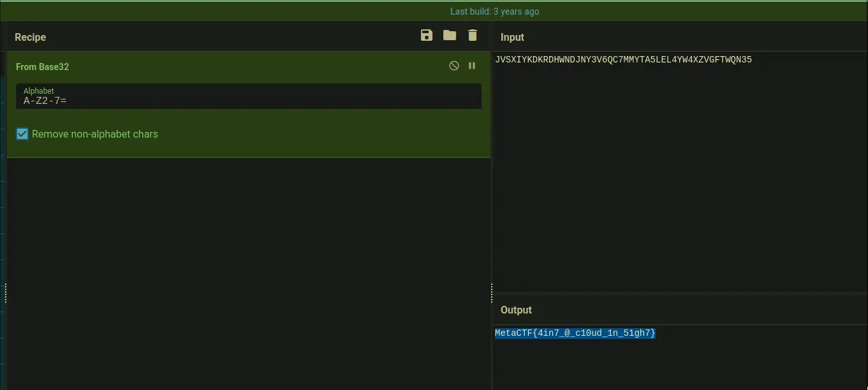The height and width of the screenshot is (390, 868).
Task: Disable the From Base32 operation
Action: 454,66
